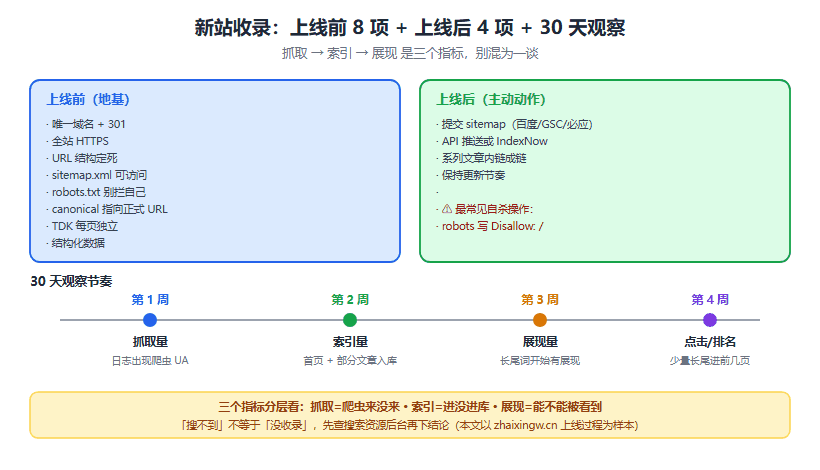The image size is (820, 470).
Task: Click the '第 4 周' label
Action: pos(710,300)
